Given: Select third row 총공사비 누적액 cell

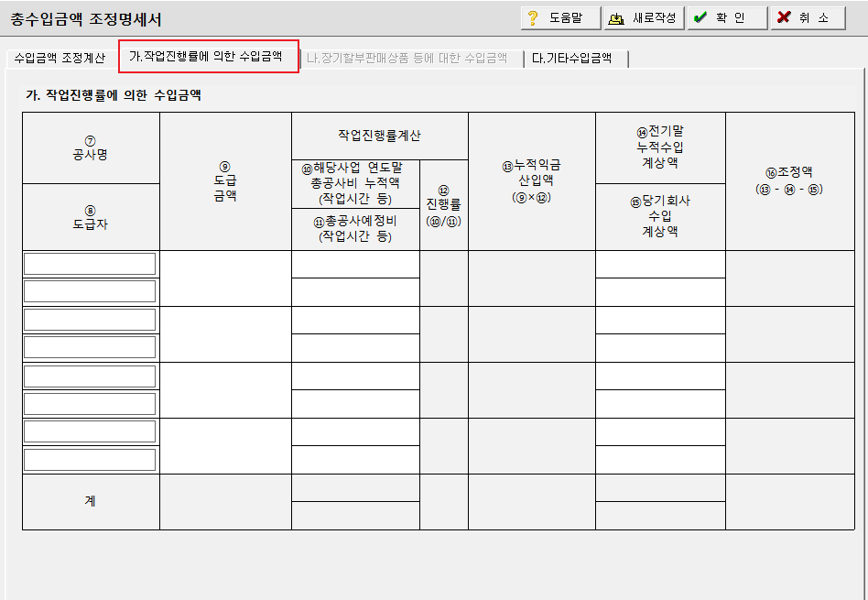Looking at the screenshot, I should pyautogui.click(x=355, y=376).
